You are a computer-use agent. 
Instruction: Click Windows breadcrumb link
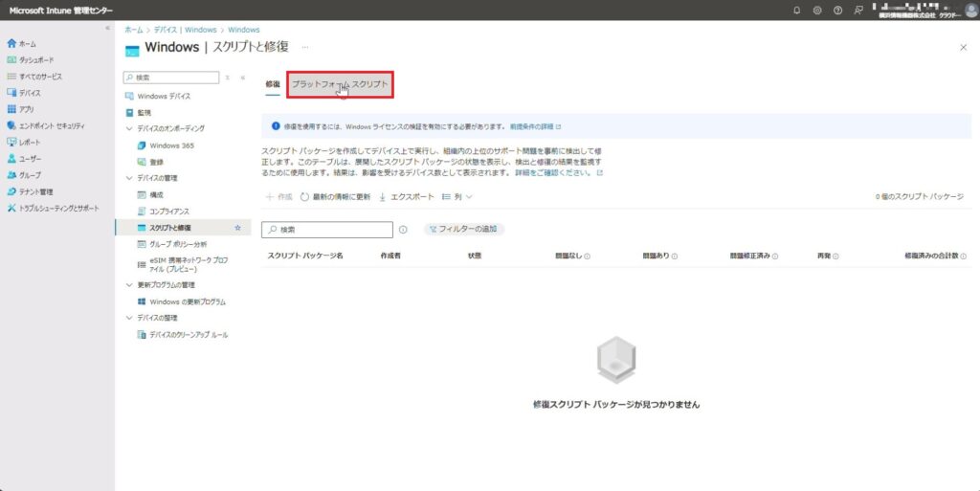[244, 30]
